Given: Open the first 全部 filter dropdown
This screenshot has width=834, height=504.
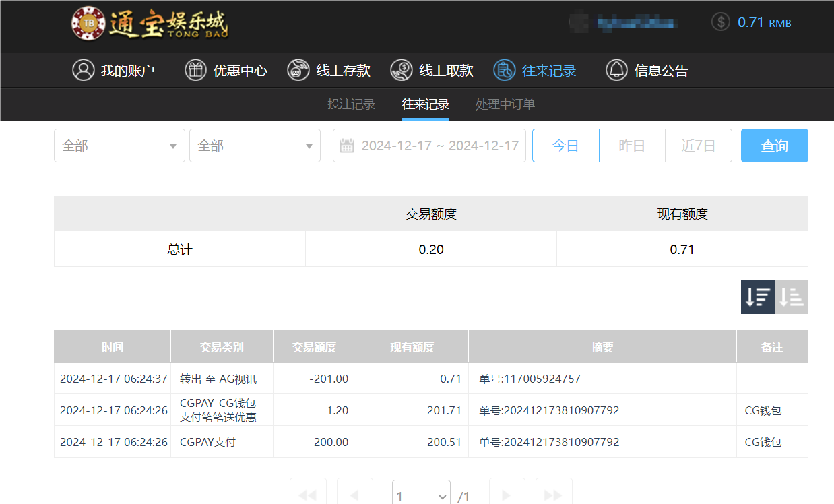Looking at the screenshot, I should pos(119,146).
